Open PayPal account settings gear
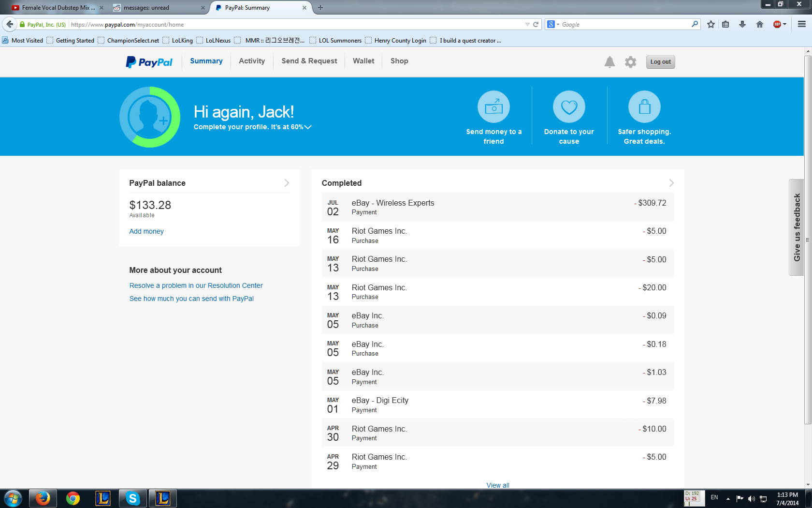 (x=630, y=62)
